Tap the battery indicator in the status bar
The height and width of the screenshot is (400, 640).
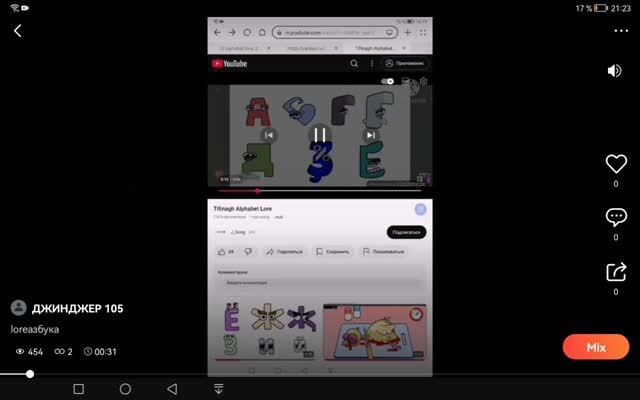click(600, 8)
